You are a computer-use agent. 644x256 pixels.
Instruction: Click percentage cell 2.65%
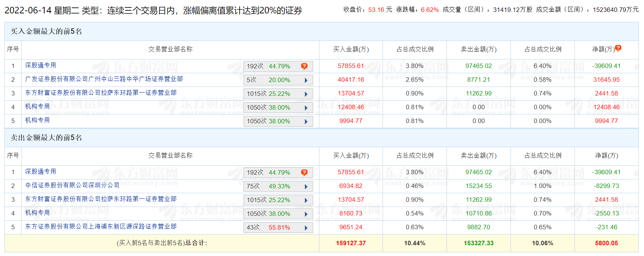click(x=415, y=80)
